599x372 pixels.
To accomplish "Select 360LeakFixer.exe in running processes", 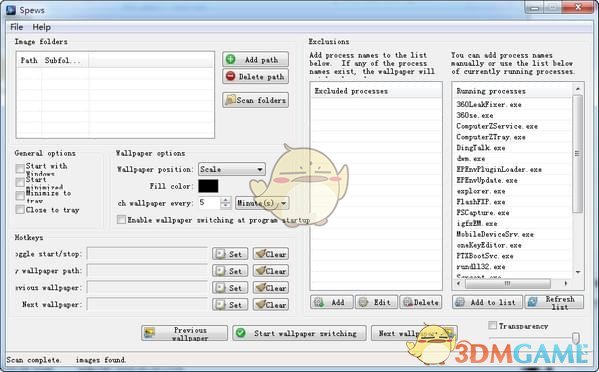I will click(x=489, y=104).
